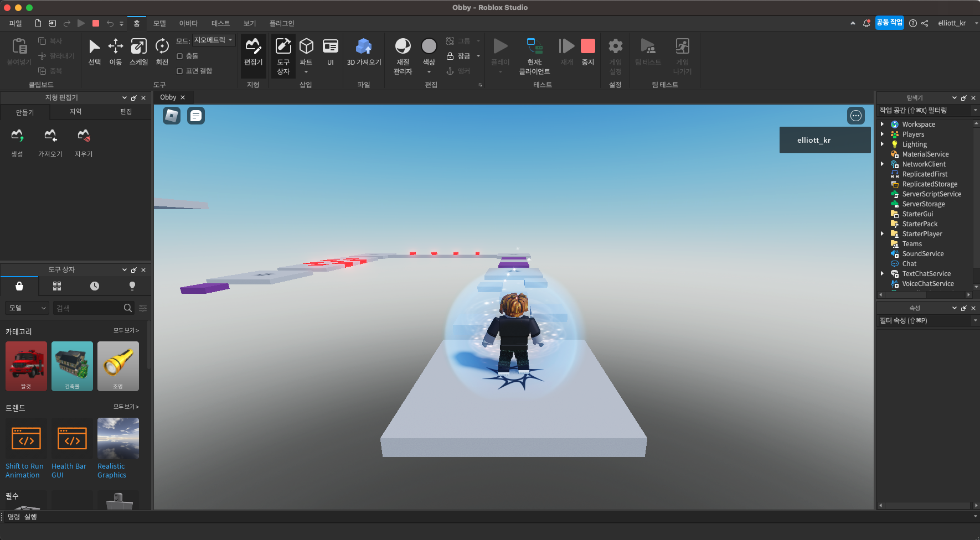
Task: Open toolbox recent clock tab
Action: [95, 286]
